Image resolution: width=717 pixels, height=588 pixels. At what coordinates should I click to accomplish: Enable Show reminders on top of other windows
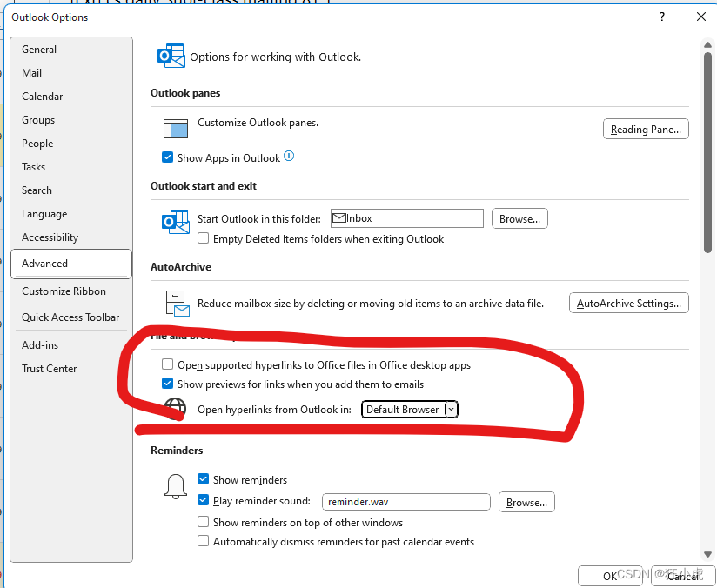203,522
